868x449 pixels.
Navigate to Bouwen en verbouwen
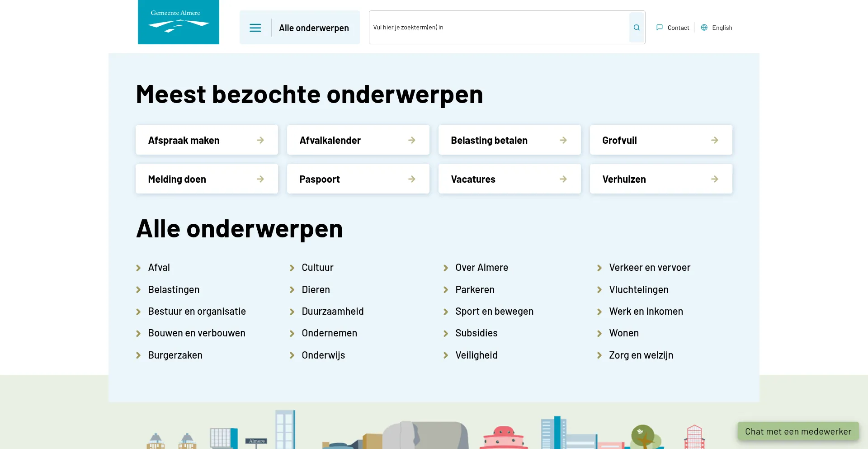coord(197,333)
